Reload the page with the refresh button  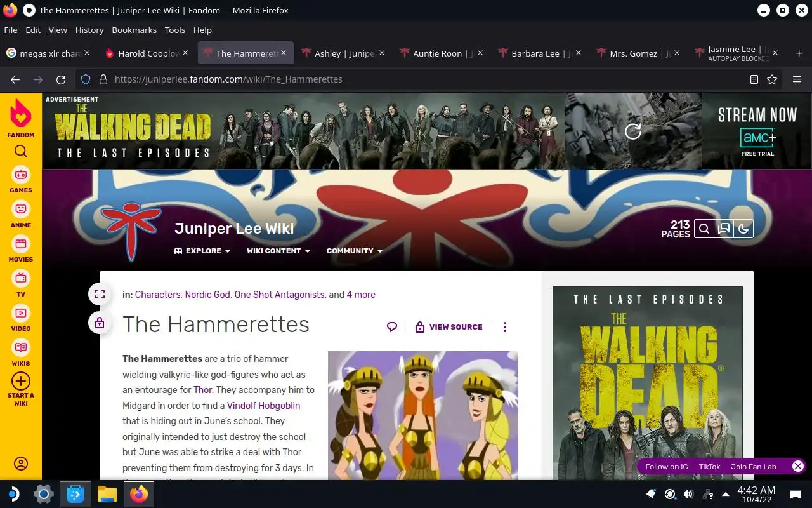(x=61, y=79)
